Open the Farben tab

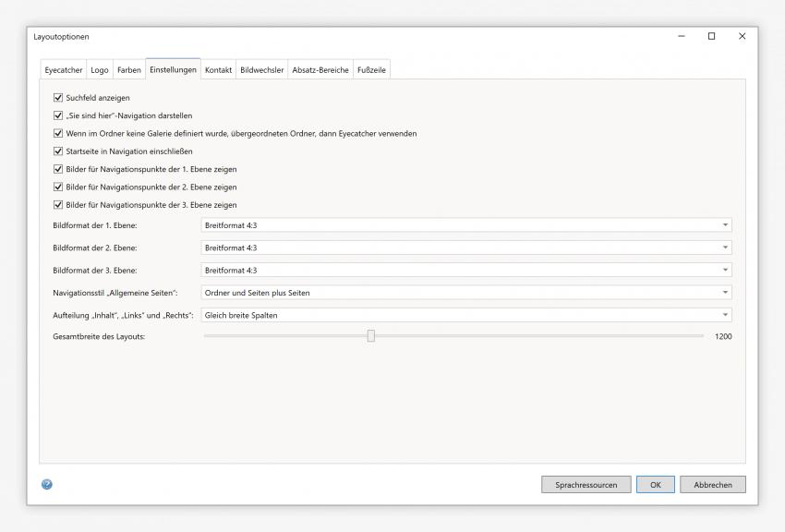[x=129, y=70]
